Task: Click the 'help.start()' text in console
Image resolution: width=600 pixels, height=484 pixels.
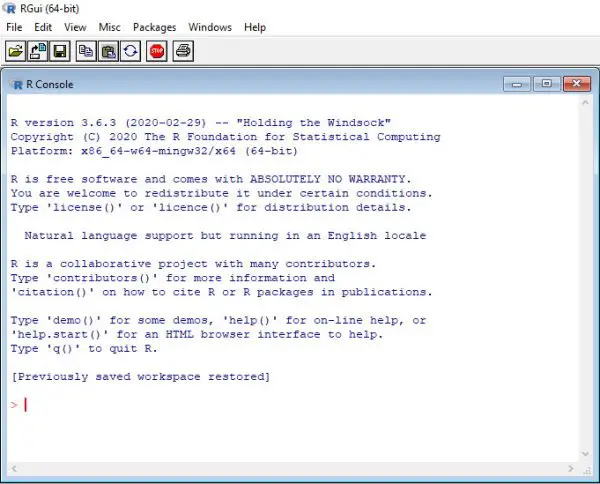Action: 59,334
